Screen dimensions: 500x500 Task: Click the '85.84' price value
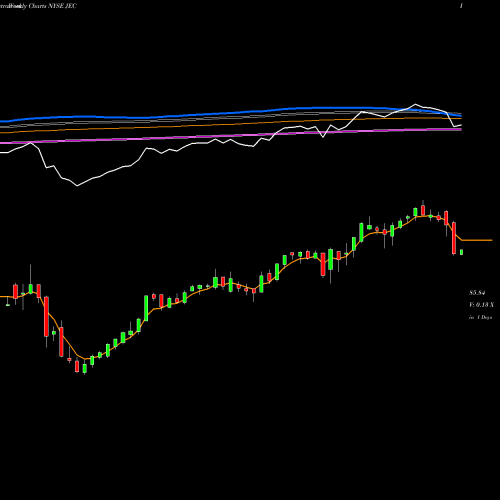point(477,293)
